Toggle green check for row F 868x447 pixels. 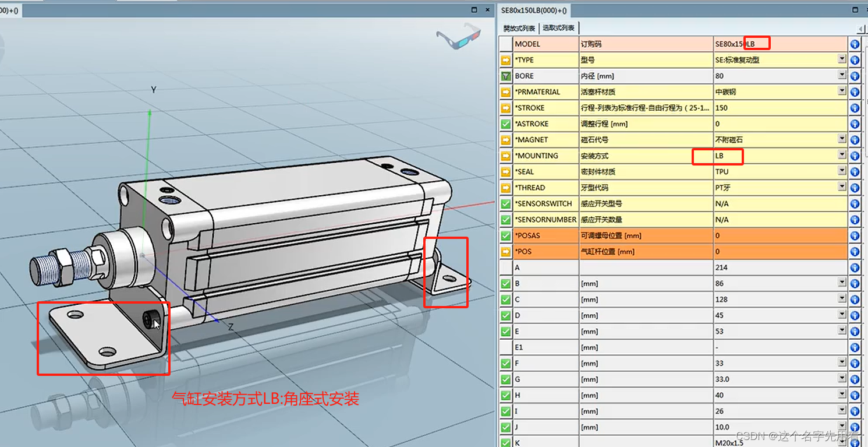click(505, 364)
